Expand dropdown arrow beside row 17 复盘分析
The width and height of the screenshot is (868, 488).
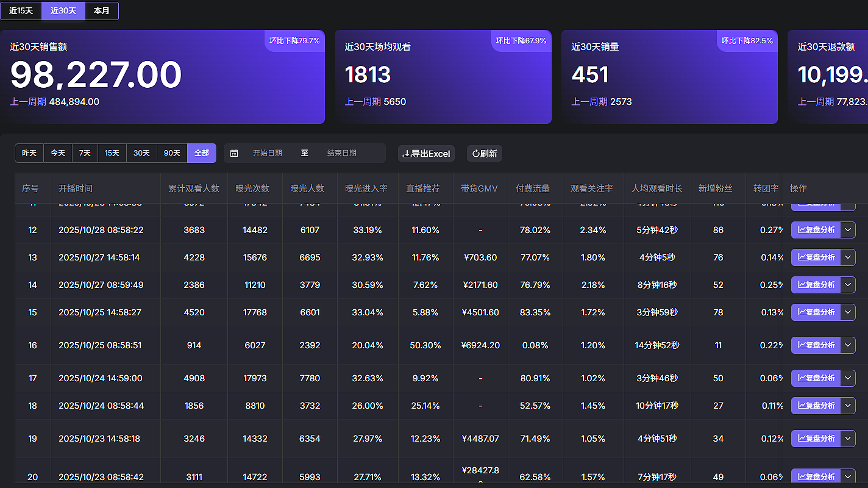[848, 378]
